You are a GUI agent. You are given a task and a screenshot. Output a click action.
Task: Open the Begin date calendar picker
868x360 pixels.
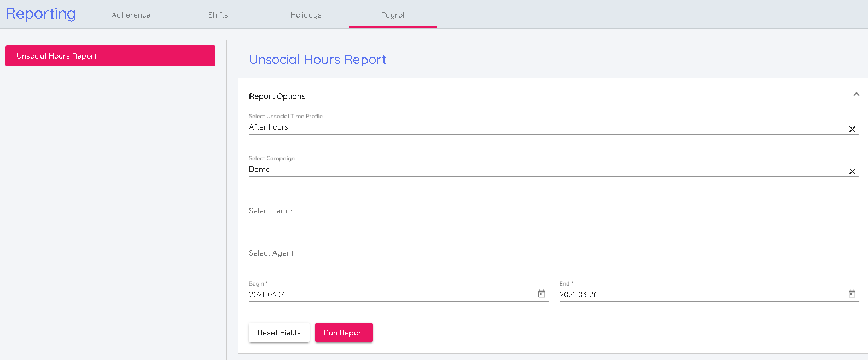(x=541, y=294)
